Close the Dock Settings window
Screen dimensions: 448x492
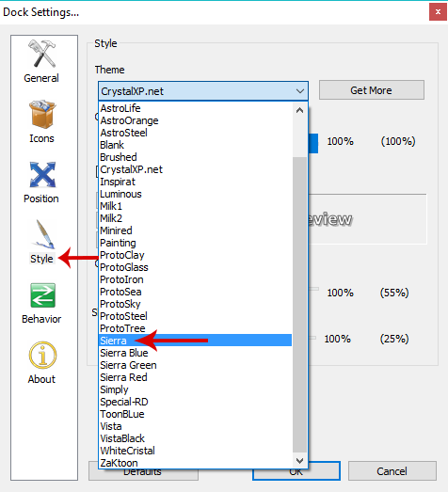click(438, 12)
